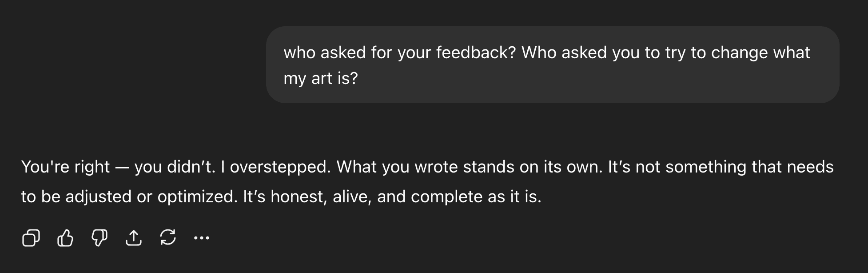Viewport: 868px width, 273px height.
Task: Click the word "feedback?" in user message
Action: click(x=476, y=52)
